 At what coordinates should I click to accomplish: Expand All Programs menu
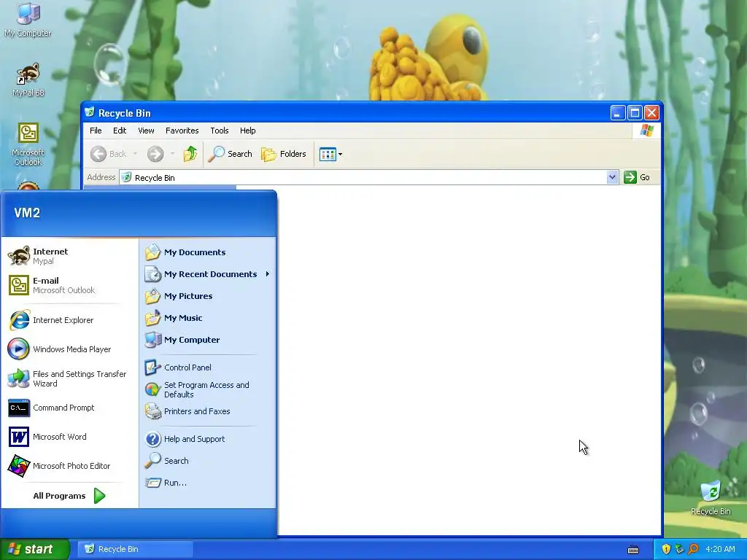point(69,496)
